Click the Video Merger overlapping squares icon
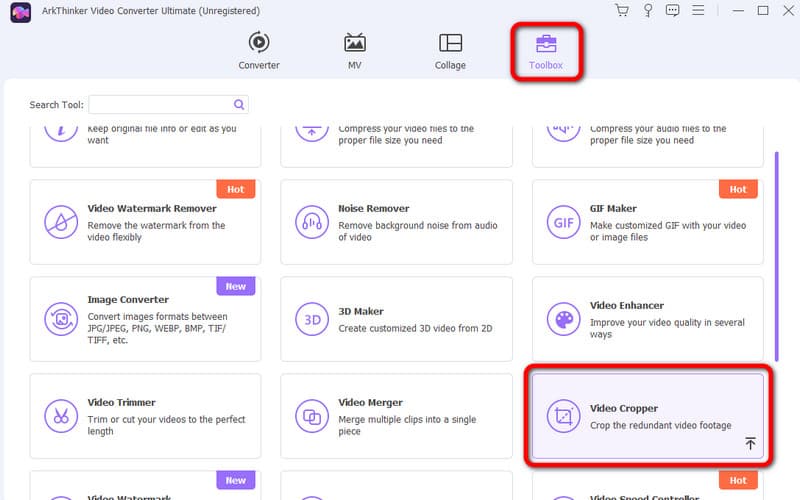Viewport: 800px width, 500px height. click(312, 416)
